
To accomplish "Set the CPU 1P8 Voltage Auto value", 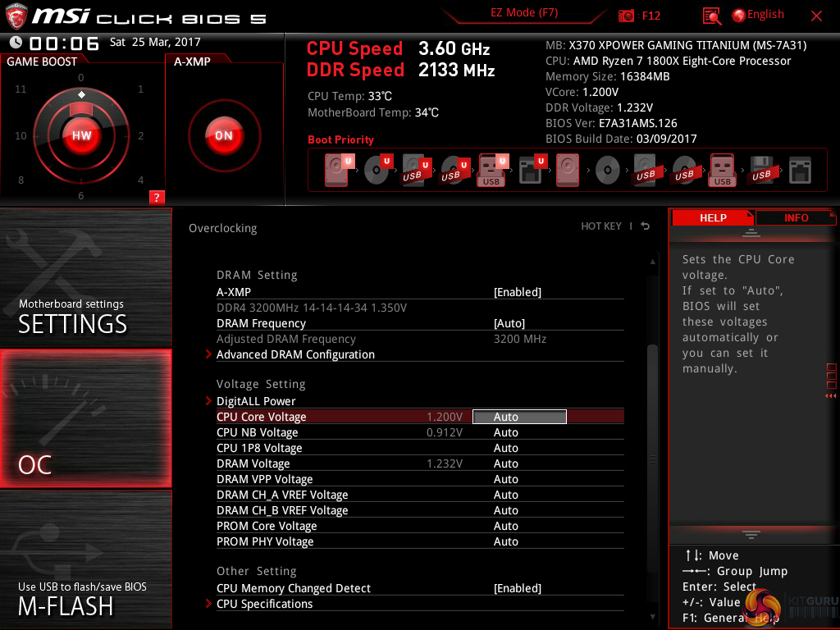I will pos(505,448).
